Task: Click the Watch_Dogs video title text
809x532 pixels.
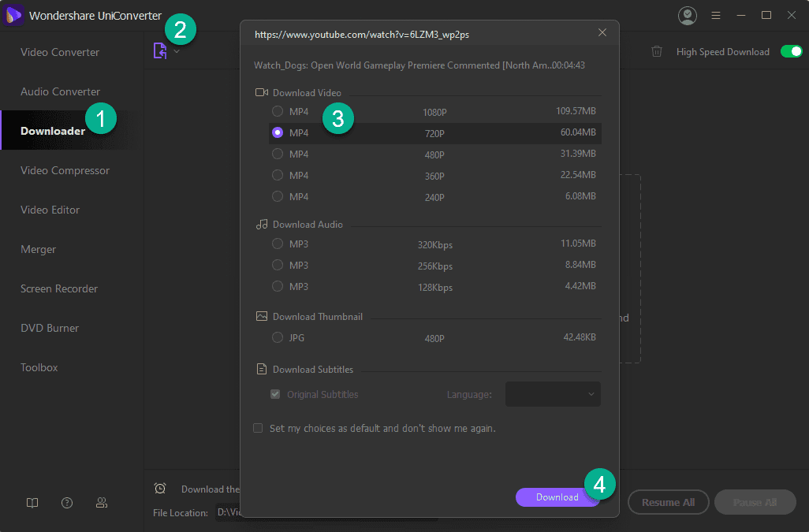Action: coord(419,65)
